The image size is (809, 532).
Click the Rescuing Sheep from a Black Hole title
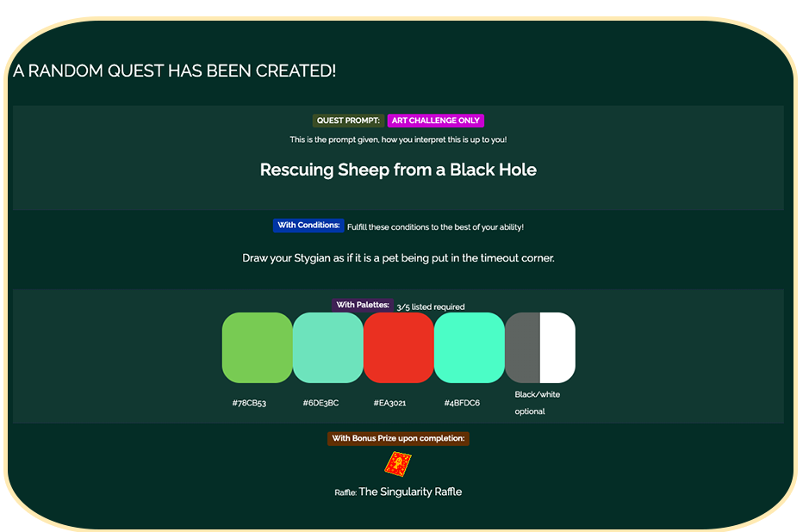(x=398, y=170)
